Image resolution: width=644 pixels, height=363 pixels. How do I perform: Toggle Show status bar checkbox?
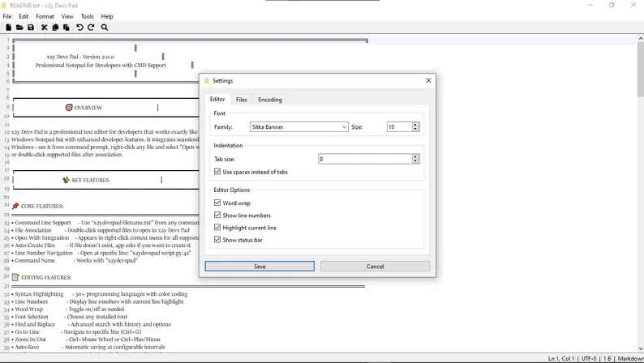pyautogui.click(x=217, y=240)
